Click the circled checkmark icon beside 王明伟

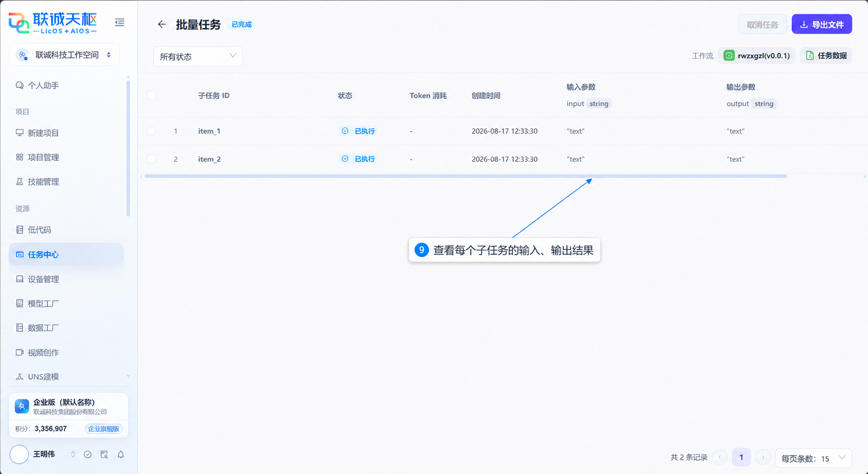tap(87, 455)
